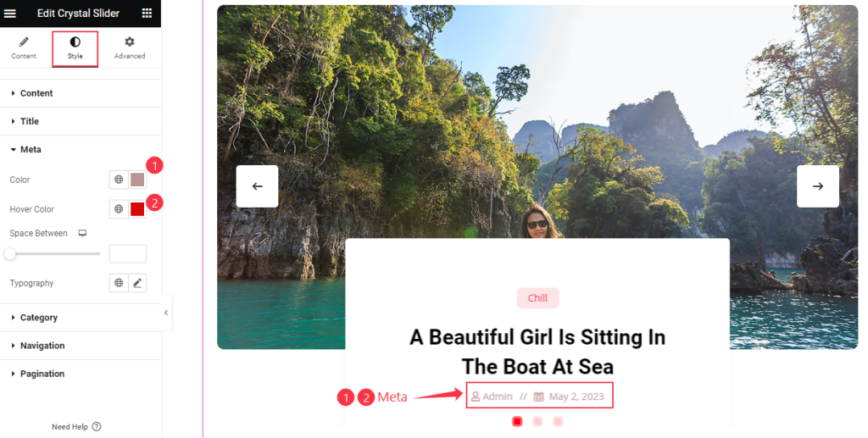Switch to the Content tab
The height and width of the screenshot is (438, 868).
point(24,48)
